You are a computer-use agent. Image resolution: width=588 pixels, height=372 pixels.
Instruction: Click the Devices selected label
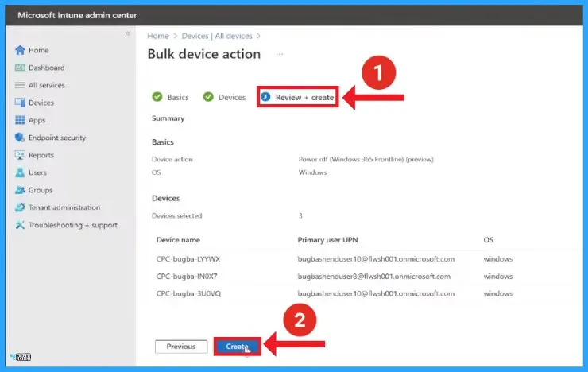point(177,215)
